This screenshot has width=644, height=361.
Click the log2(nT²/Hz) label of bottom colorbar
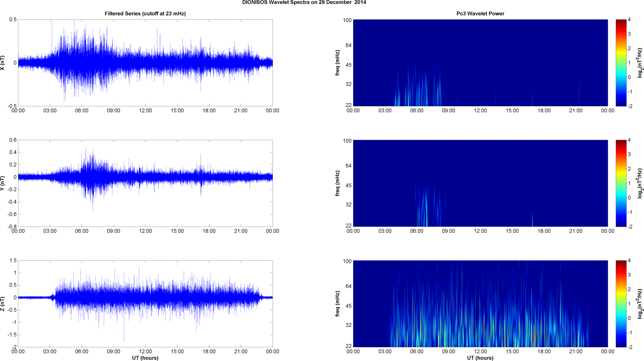(640, 304)
